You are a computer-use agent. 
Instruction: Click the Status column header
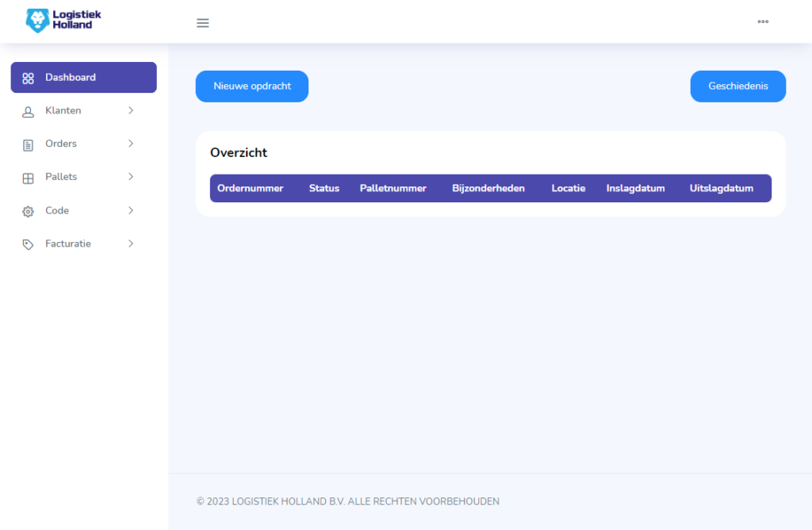tap(324, 188)
